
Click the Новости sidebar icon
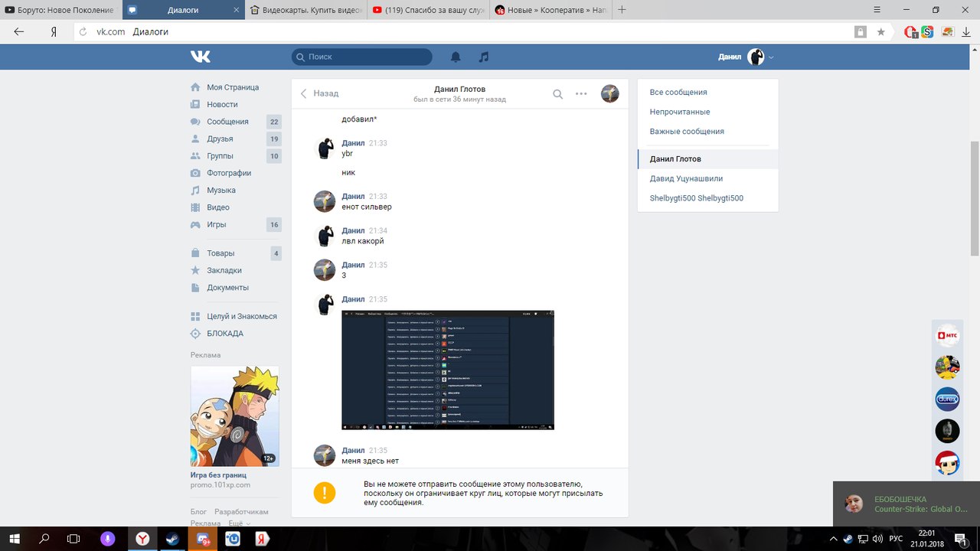195,104
